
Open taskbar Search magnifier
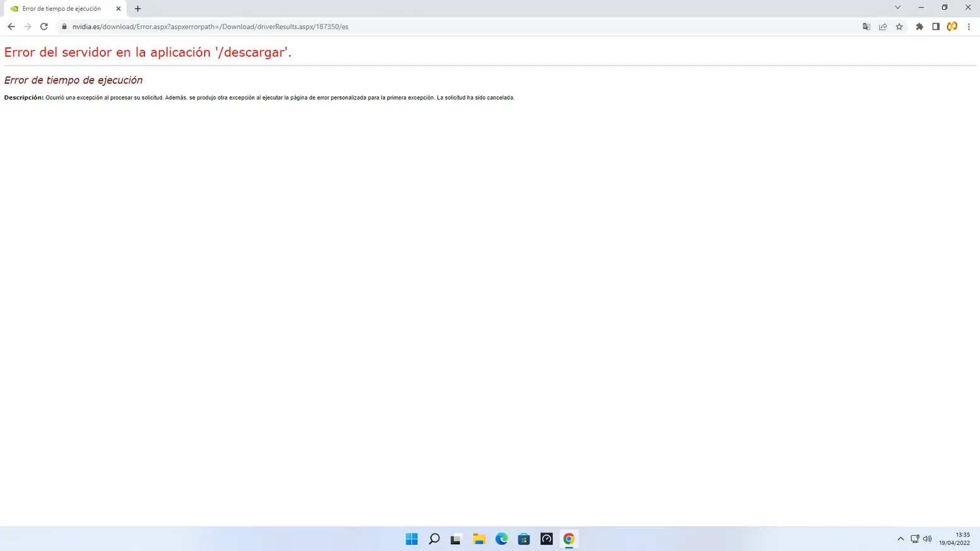(x=434, y=539)
